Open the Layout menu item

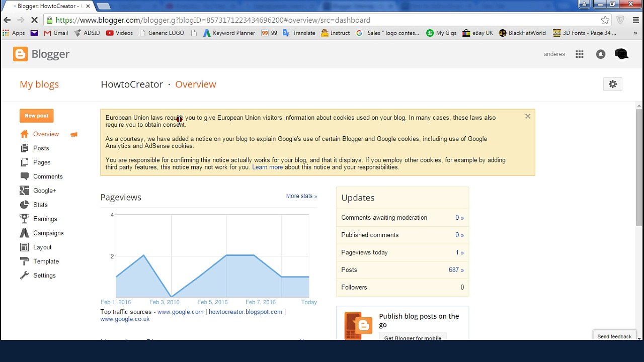[x=42, y=247]
